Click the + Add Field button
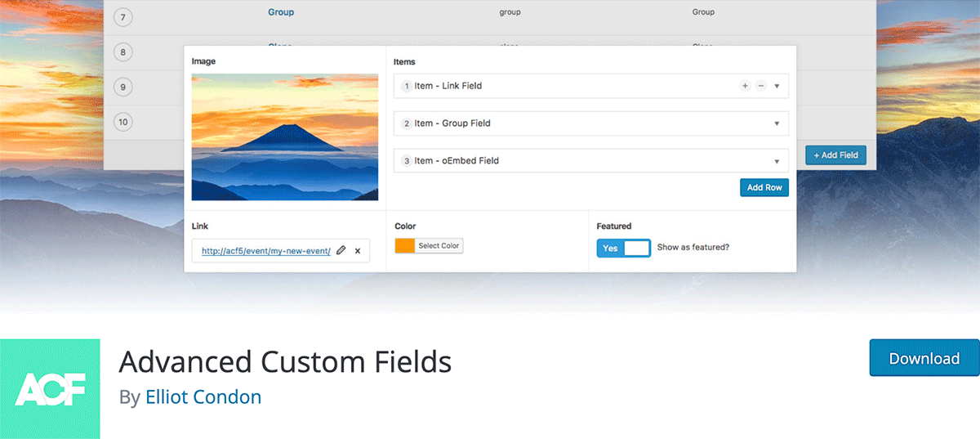Screen dimensions: 980x439 tap(835, 155)
